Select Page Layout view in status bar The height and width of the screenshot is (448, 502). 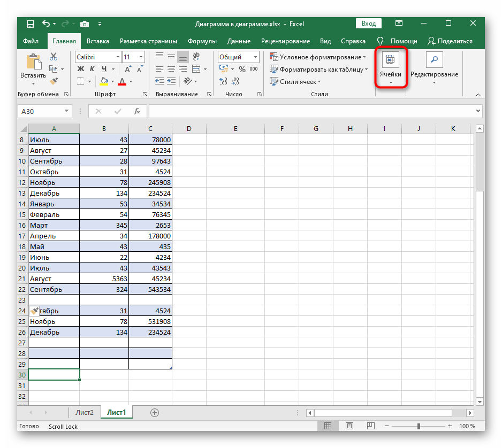(x=349, y=426)
